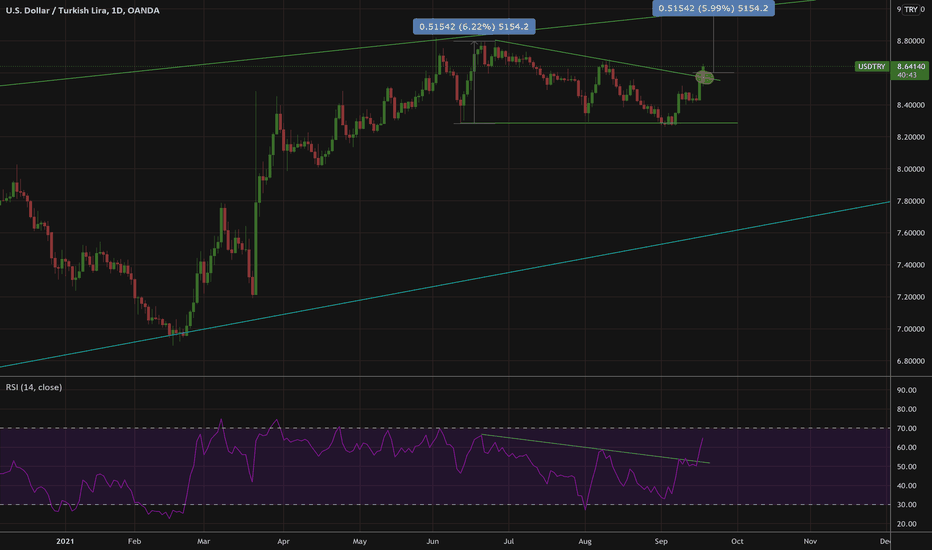Click the 6.22% measurement label
Viewport: 932px width, 550px height.
pyautogui.click(x=474, y=27)
